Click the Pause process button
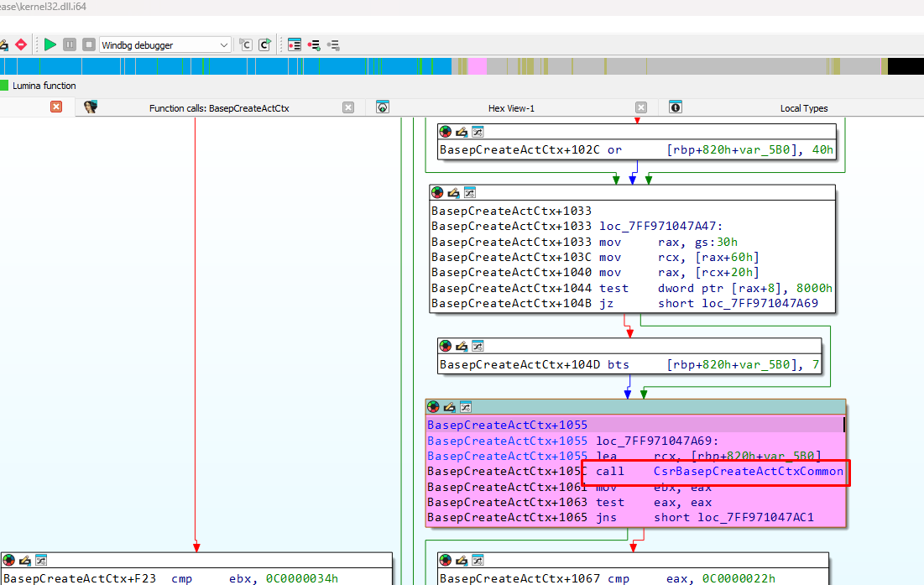The image size is (924, 585). tap(70, 44)
